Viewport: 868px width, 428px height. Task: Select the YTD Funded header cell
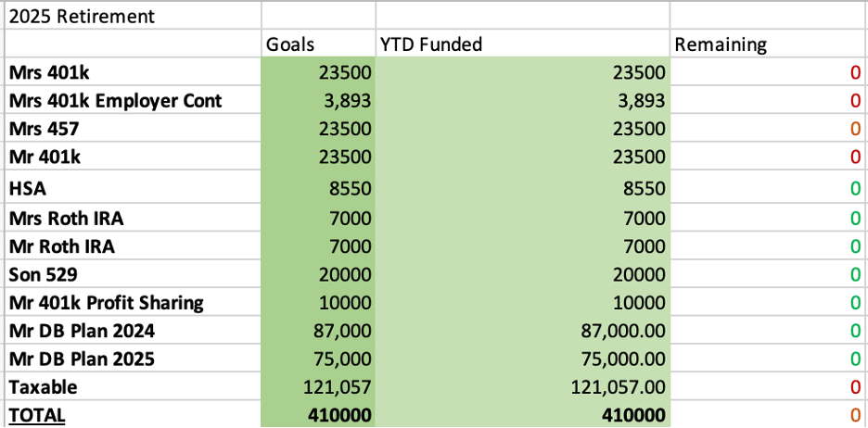pyautogui.click(x=431, y=44)
